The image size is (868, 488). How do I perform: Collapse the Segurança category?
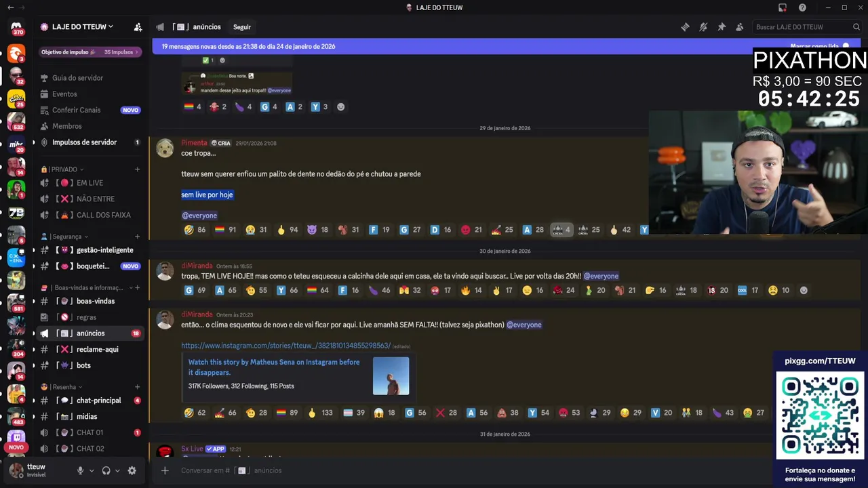[64, 237]
